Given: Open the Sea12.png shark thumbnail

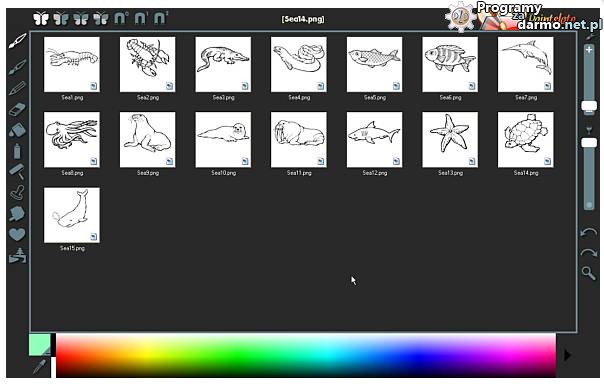Looking at the screenshot, I should point(374,140).
